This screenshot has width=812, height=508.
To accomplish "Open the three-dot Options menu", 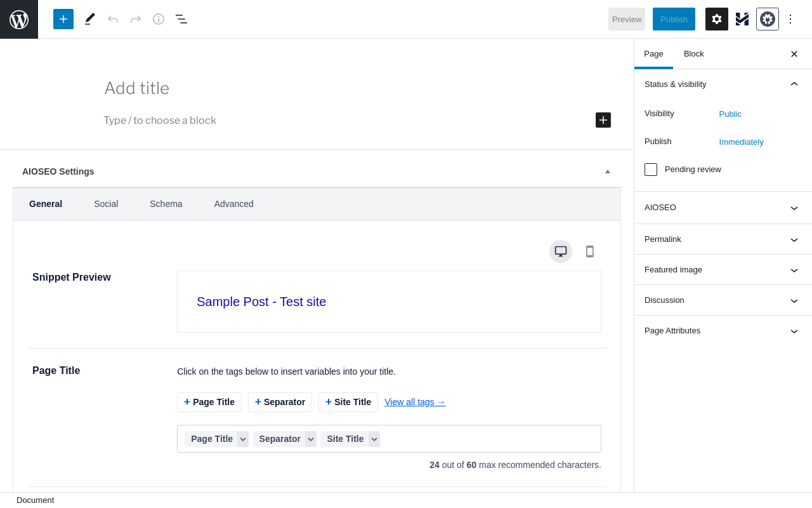I will click(x=790, y=19).
